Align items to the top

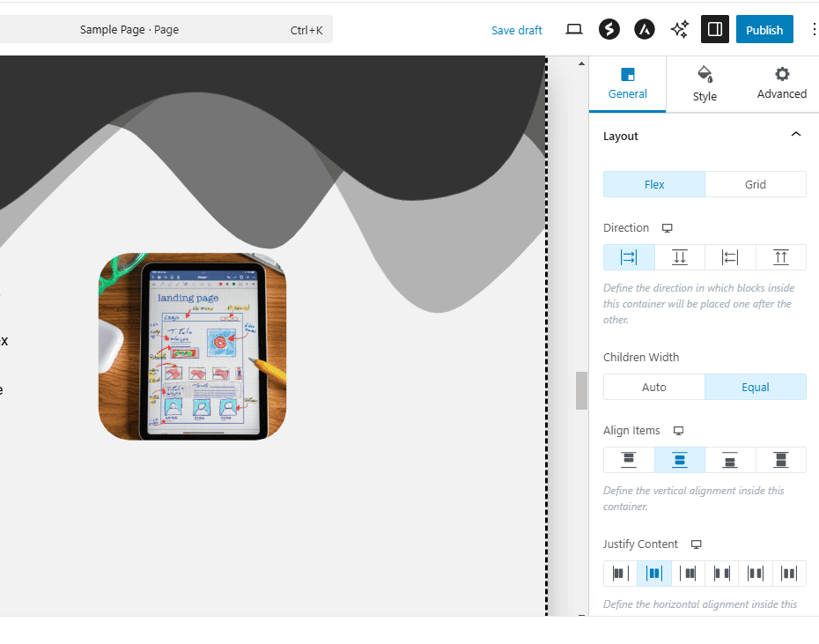[x=629, y=460]
